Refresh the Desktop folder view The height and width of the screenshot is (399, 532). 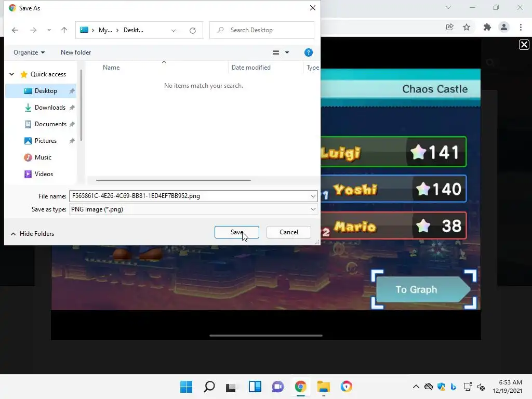pos(193,31)
